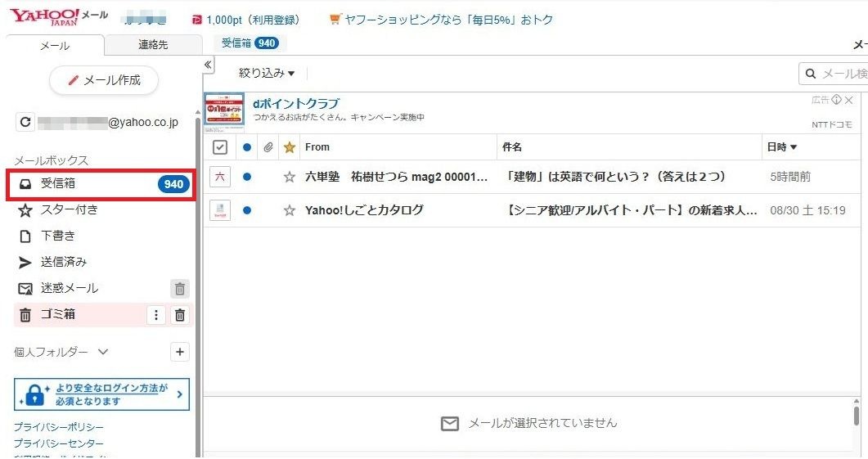
Task: Add a new personal folder with plus icon
Action: (x=180, y=352)
